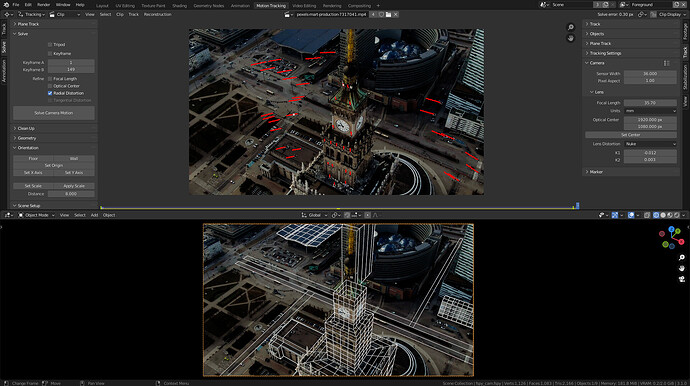The image size is (690, 386).
Task: Toggle X-ray icon in 3D viewport header
Action: click(x=647, y=215)
